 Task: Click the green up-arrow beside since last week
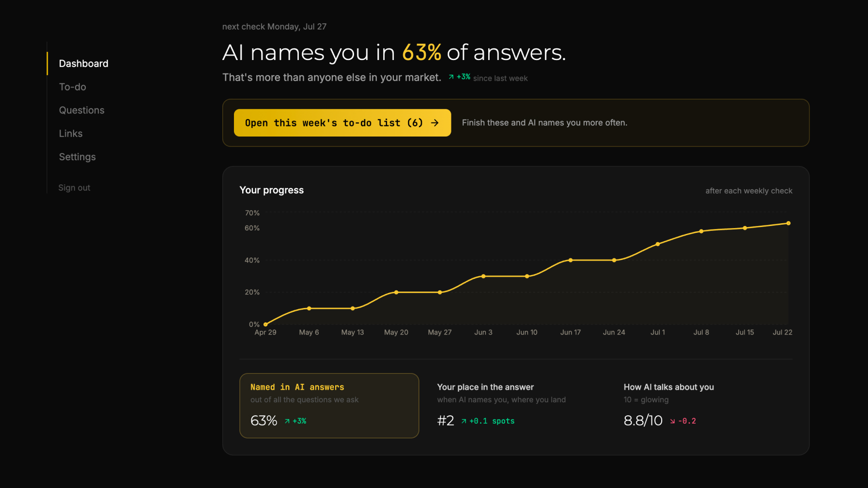coord(451,77)
